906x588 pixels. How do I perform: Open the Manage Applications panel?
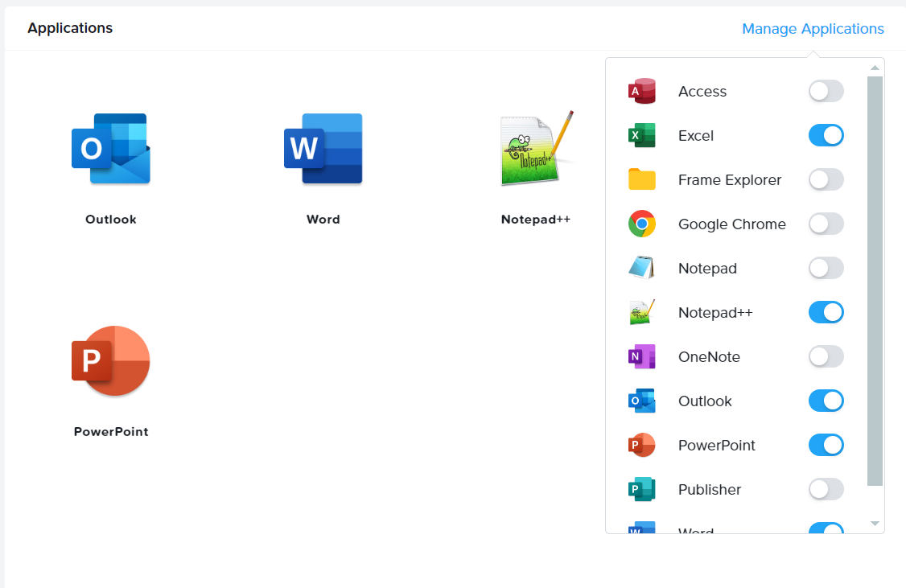point(813,28)
